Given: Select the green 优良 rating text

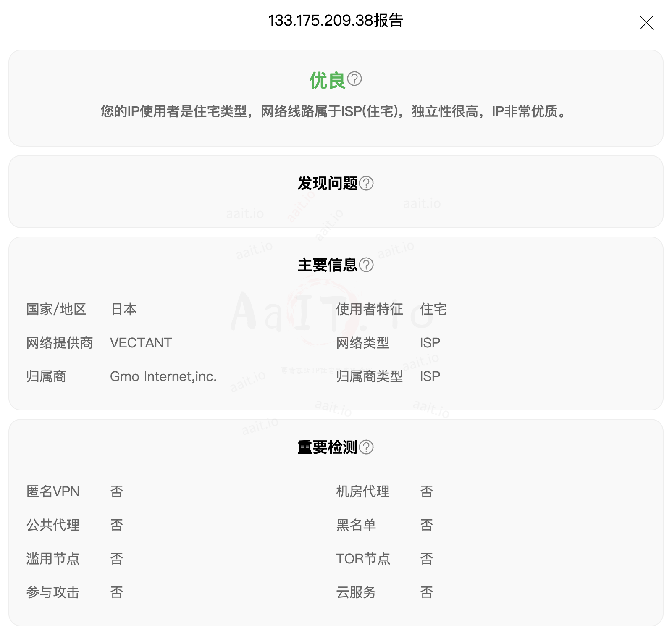Looking at the screenshot, I should (328, 80).
